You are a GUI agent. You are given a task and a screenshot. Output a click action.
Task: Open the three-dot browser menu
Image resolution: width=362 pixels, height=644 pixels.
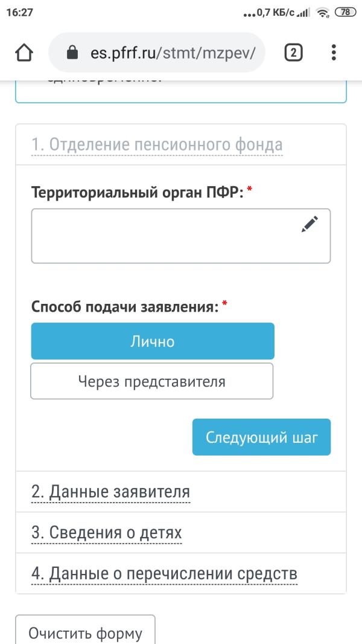coord(334,53)
